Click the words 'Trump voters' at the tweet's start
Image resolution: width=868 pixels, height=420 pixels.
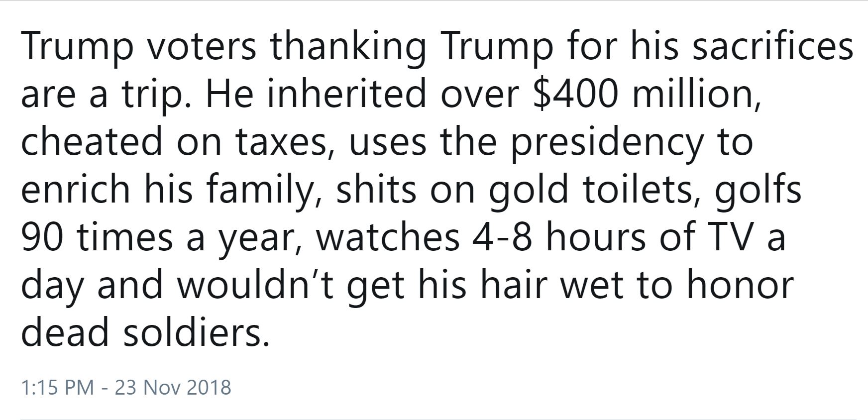coord(139,47)
